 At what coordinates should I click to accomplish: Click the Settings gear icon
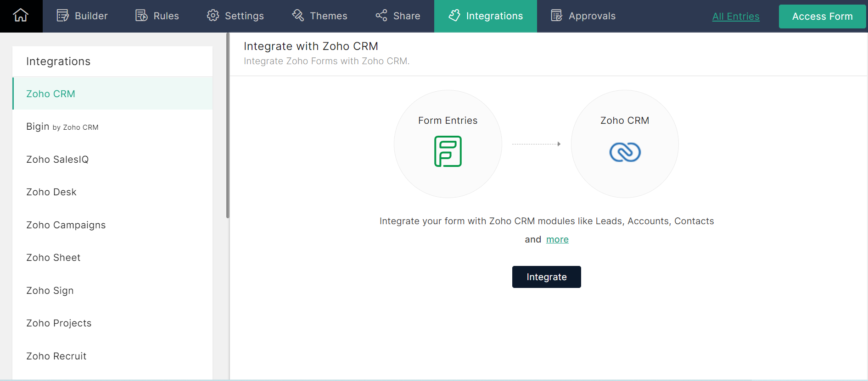coord(213,16)
